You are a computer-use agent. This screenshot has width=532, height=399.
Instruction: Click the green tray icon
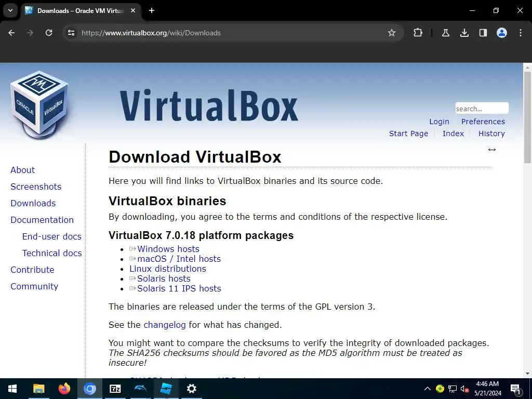(x=440, y=389)
